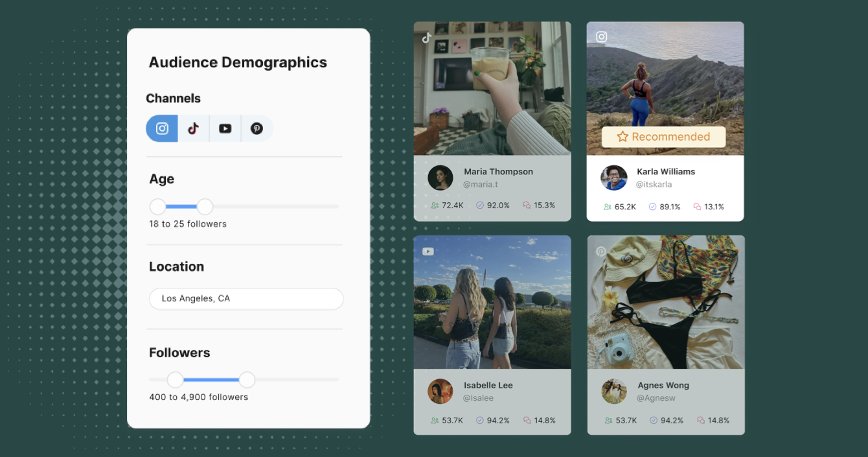This screenshot has height=457, width=868.
Task: Select the Pinterest channel filter
Action: (x=257, y=128)
